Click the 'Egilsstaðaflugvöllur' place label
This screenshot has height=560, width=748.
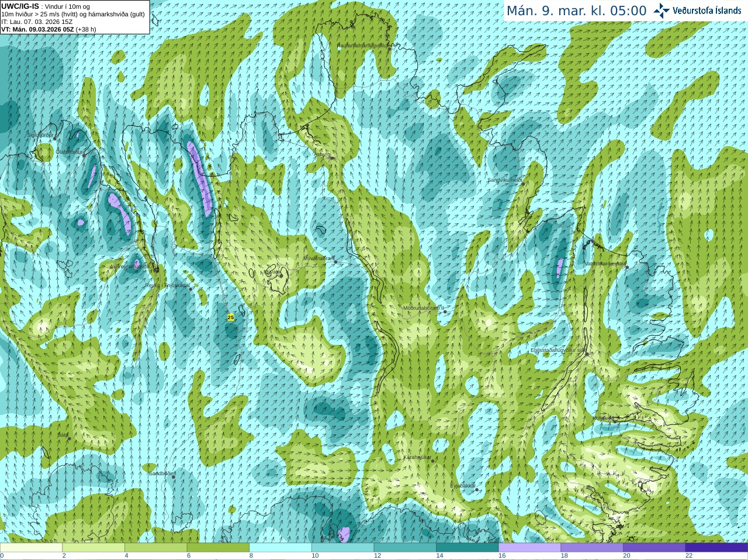pyautogui.click(x=557, y=350)
